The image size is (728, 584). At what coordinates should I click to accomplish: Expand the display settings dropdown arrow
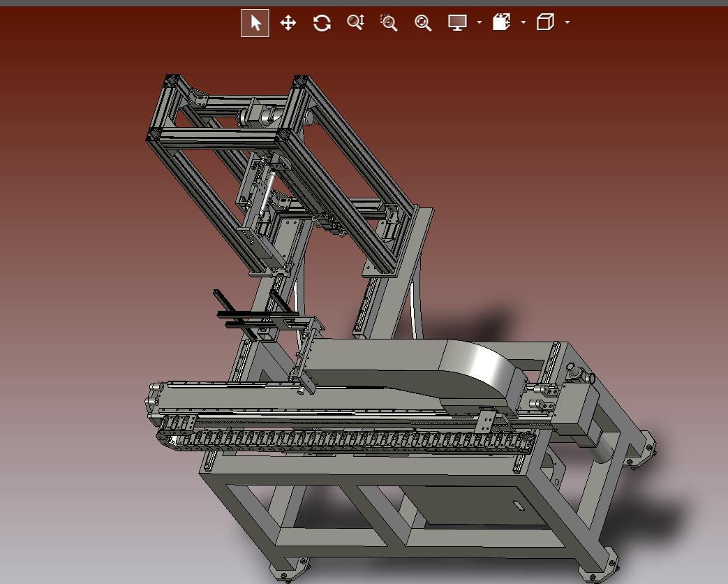tap(479, 22)
